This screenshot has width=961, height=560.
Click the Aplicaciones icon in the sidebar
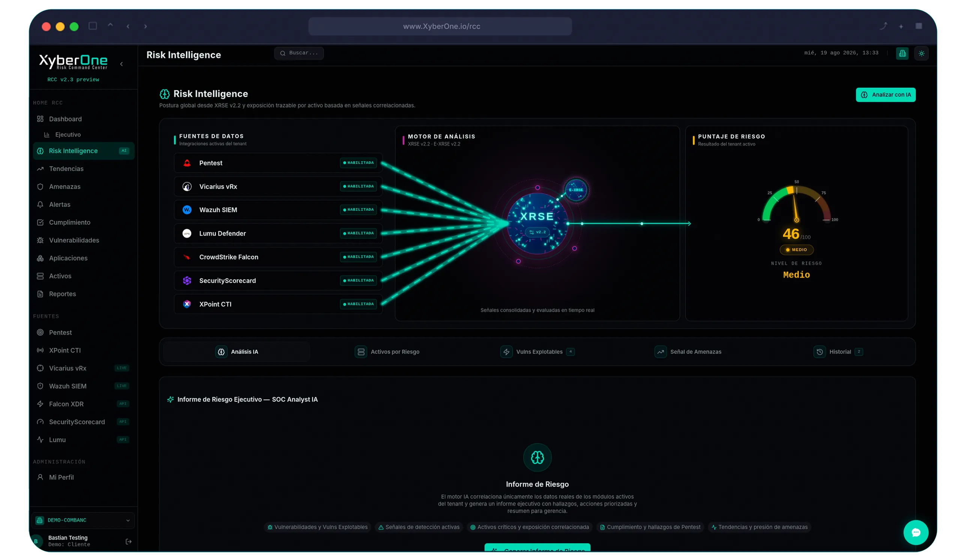click(x=40, y=258)
